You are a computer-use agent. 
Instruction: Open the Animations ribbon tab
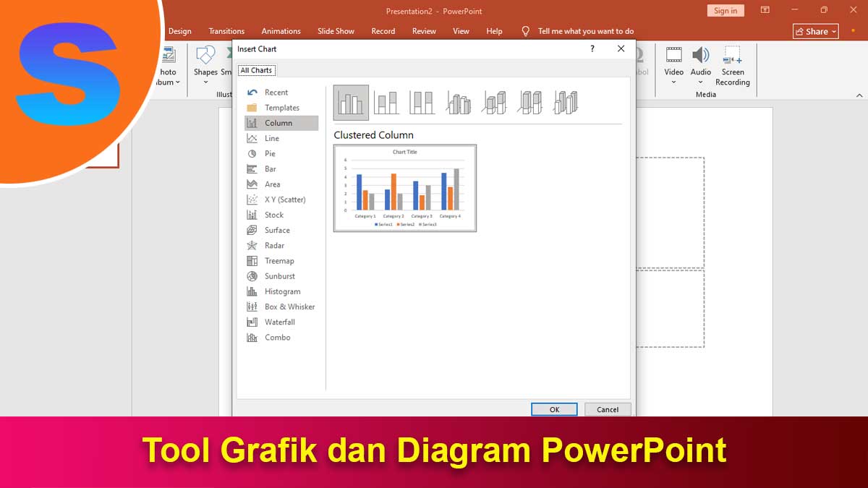click(281, 31)
